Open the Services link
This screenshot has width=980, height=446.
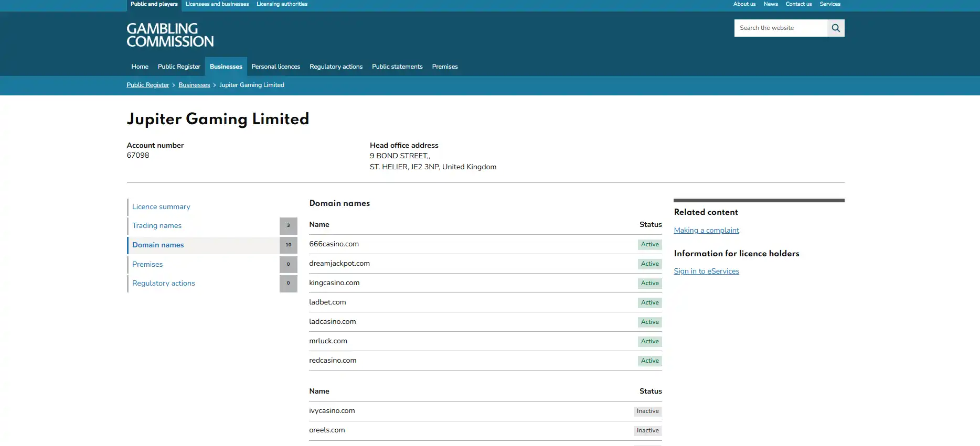coord(830,4)
